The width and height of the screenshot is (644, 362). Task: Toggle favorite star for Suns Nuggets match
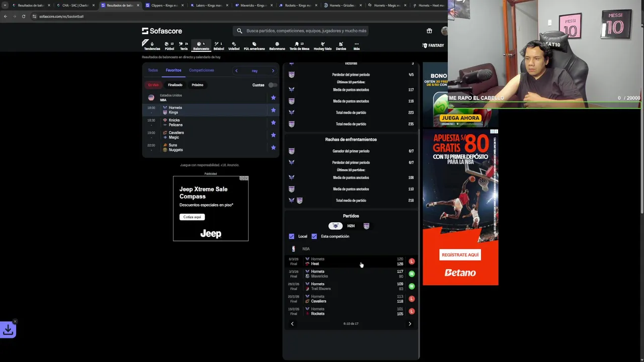coord(273,147)
